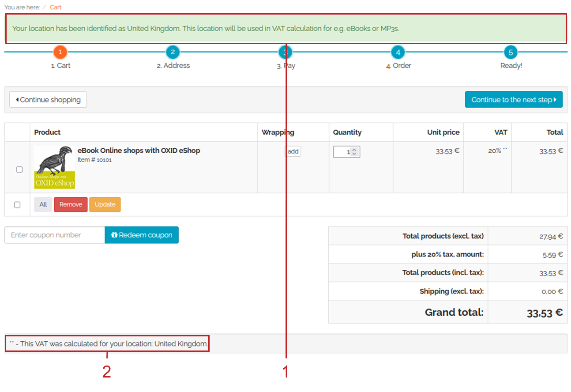Click the Redeem coupon button

pos(142,235)
